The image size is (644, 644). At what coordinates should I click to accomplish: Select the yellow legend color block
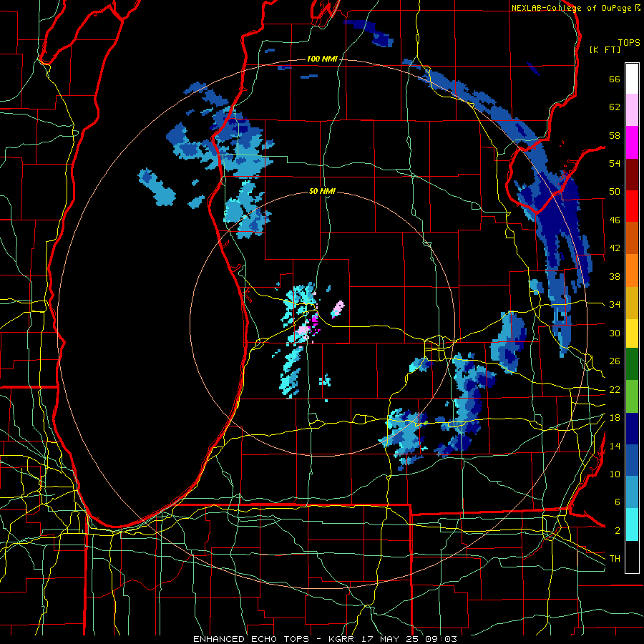(x=632, y=333)
